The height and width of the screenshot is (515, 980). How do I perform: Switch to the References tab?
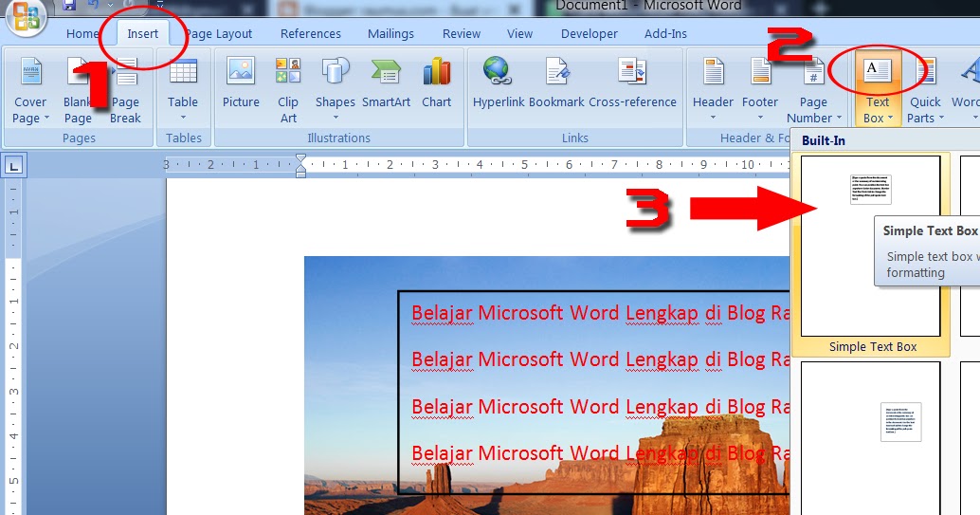coord(311,34)
